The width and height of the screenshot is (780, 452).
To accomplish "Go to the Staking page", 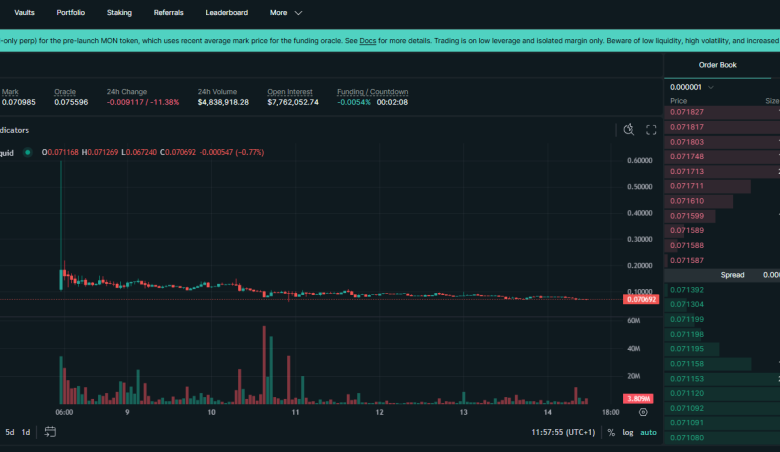I will click(119, 13).
